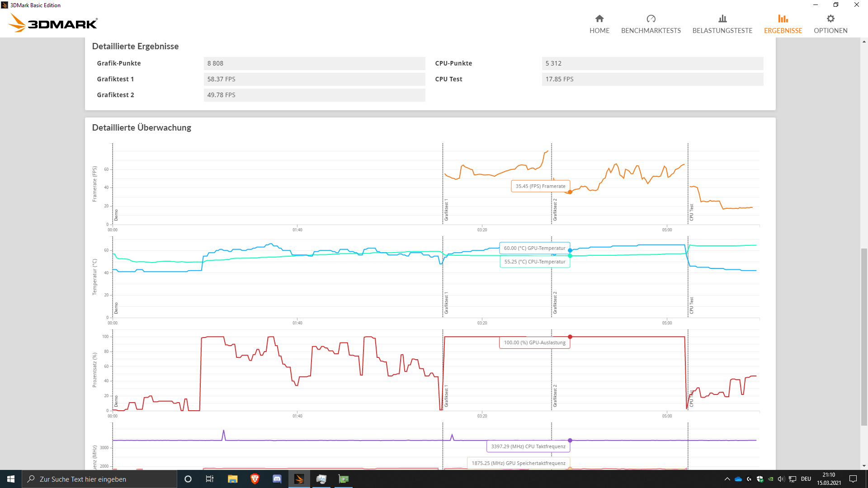
Task: Open Brave browser from the taskbar
Action: click(x=255, y=479)
